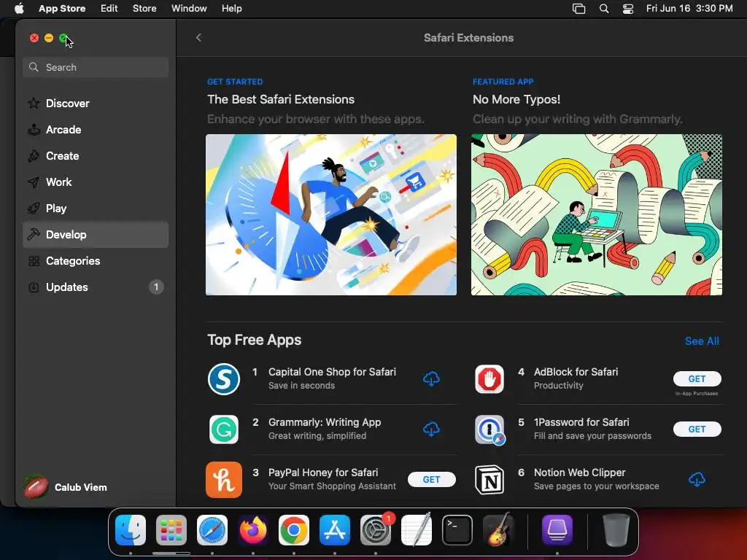Open Notion Web Clipper app icon

pos(489,480)
